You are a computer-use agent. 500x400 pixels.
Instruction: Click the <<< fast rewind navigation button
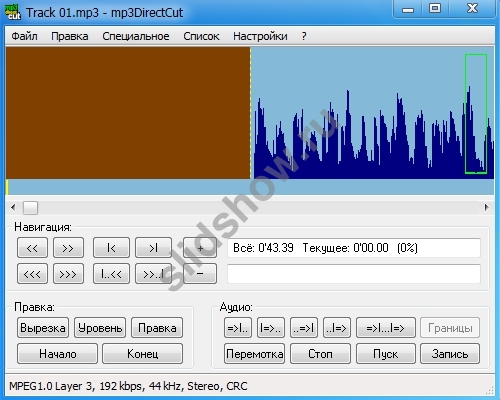click(x=32, y=274)
